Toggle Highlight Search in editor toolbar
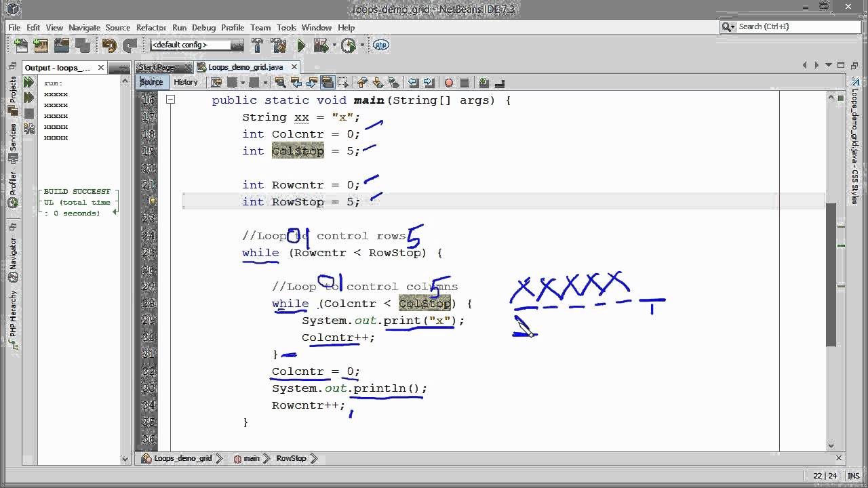Image resolution: width=868 pixels, height=488 pixels. [327, 83]
